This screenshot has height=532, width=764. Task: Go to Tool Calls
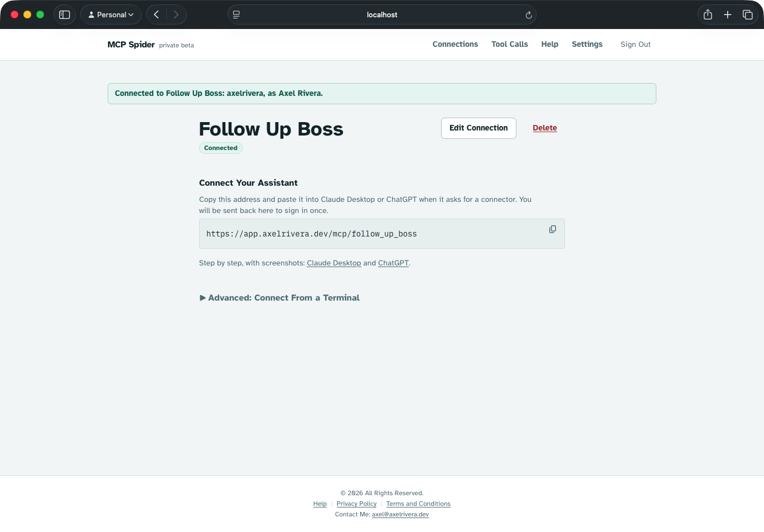pyautogui.click(x=510, y=44)
